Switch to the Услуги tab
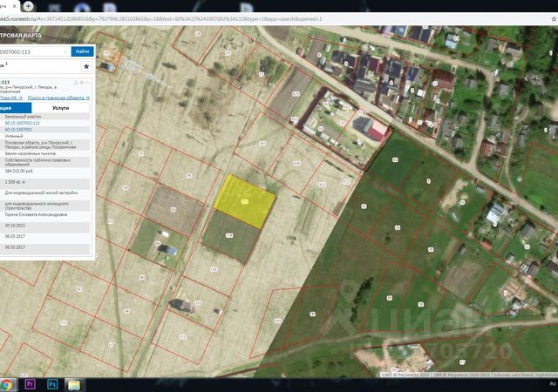 coord(61,109)
